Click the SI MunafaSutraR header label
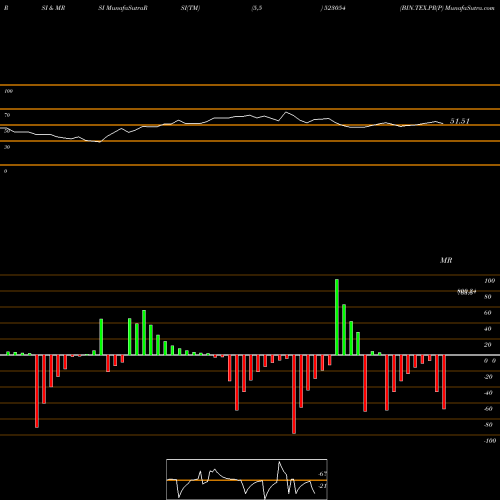This screenshot has height=500, width=500. pyautogui.click(x=123, y=8)
